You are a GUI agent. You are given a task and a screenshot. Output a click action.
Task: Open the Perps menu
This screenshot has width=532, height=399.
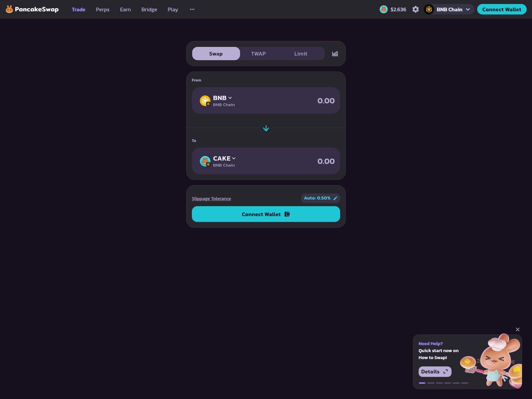[102, 9]
